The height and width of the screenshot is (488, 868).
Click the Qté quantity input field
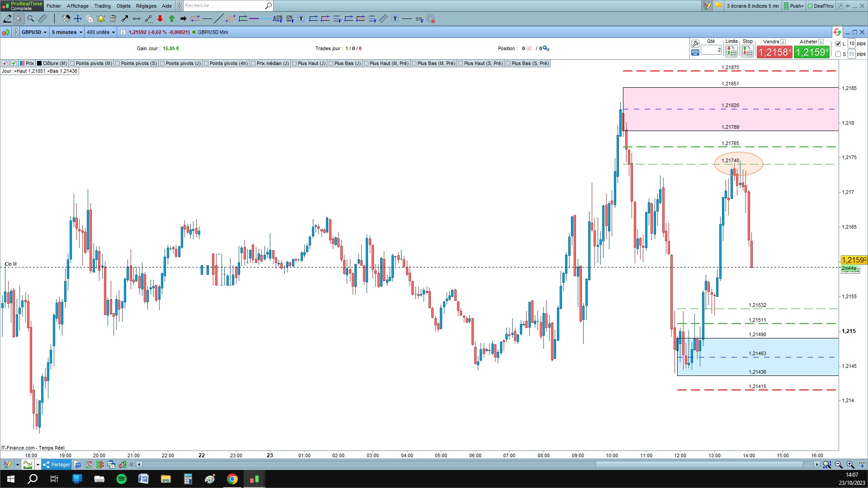tap(711, 50)
